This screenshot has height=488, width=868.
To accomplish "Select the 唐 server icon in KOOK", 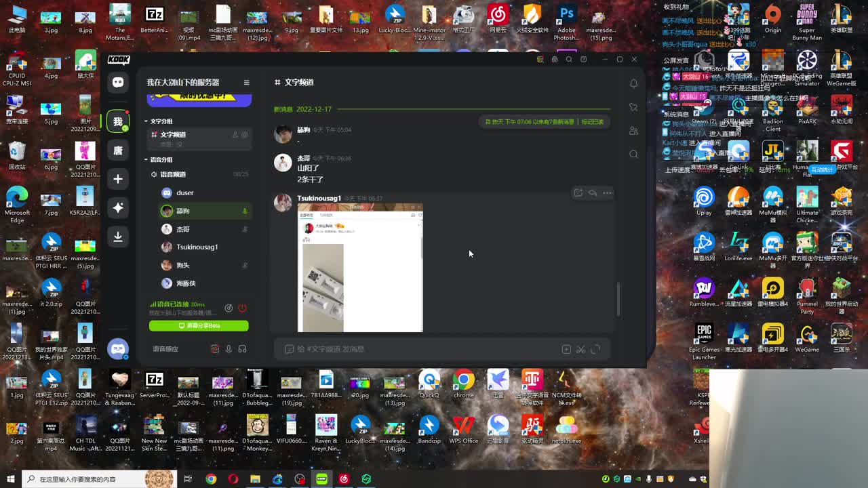I will (x=118, y=150).
